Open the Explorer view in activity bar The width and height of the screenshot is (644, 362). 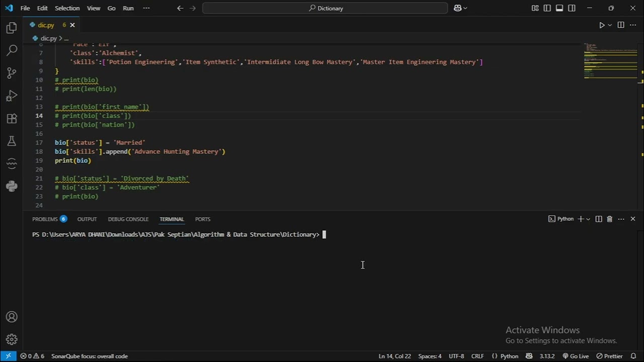pyautogui.click(x=12, y=28)
